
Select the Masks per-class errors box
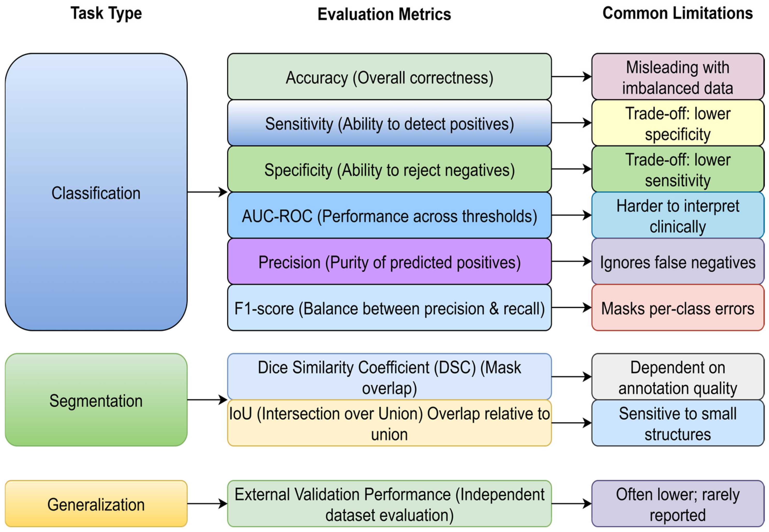coord(678,308)
